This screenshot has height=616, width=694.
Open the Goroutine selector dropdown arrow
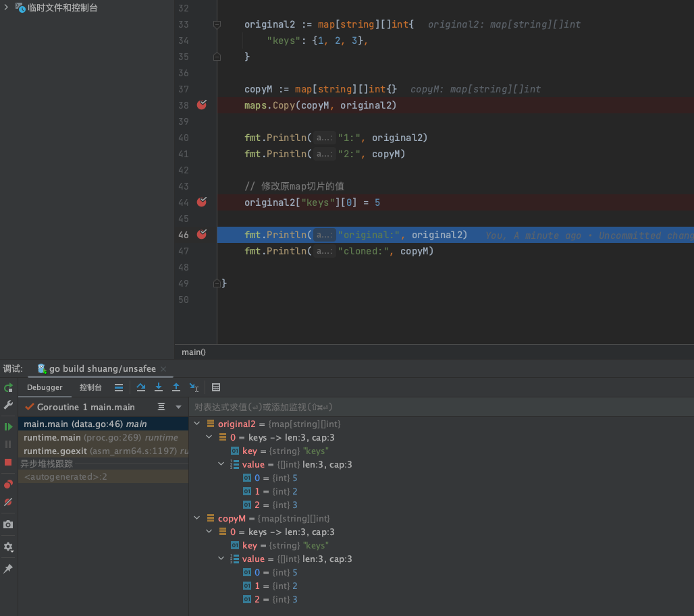coord(178,407)
